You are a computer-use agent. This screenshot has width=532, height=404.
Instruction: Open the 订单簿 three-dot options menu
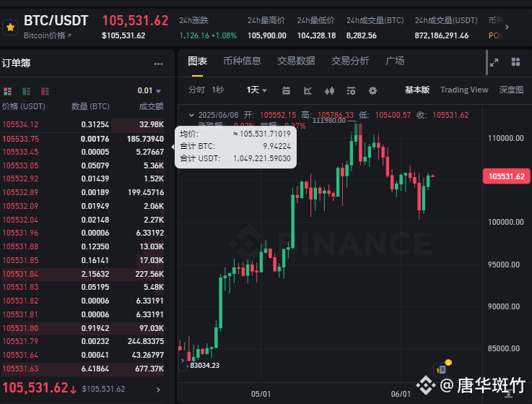point(159,64)
